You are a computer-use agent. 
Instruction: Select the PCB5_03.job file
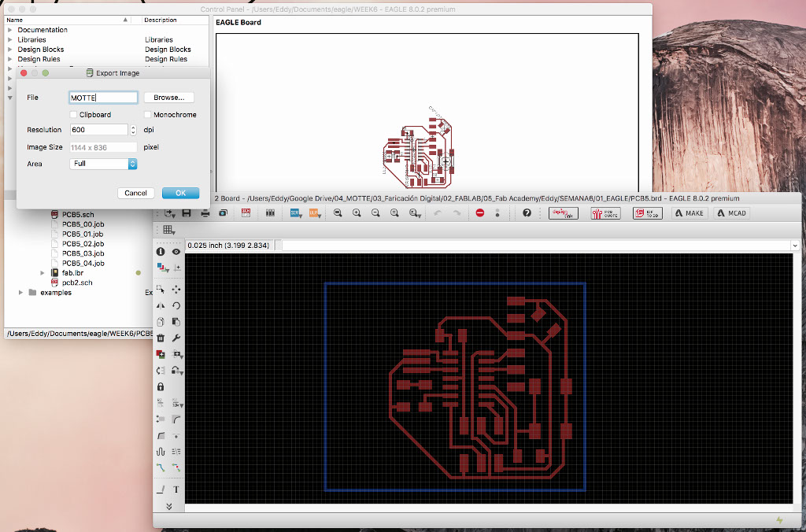(83, 253)
